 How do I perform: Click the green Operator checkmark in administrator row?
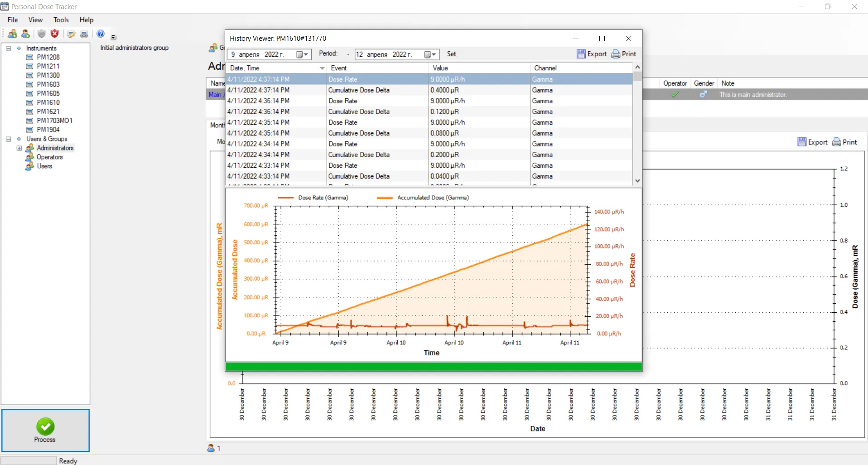(675, 94)
